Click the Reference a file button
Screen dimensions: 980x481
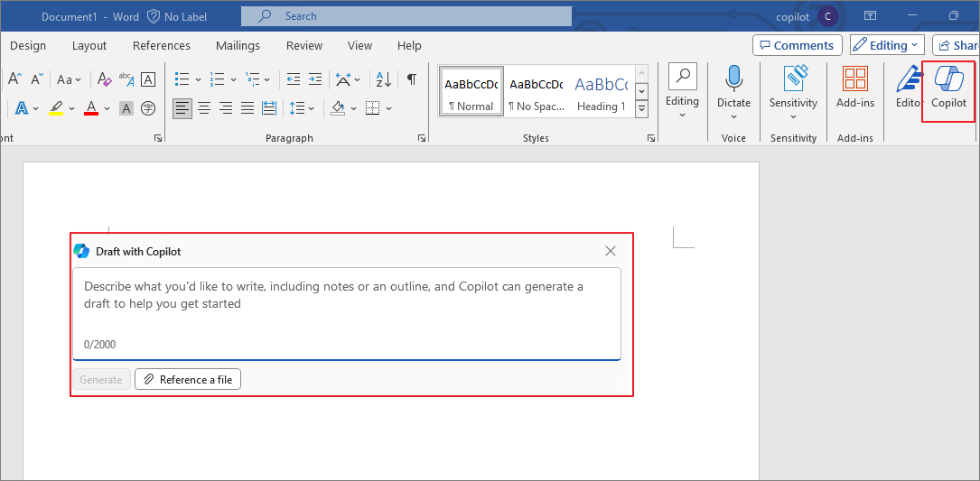[x=188, y=379]
